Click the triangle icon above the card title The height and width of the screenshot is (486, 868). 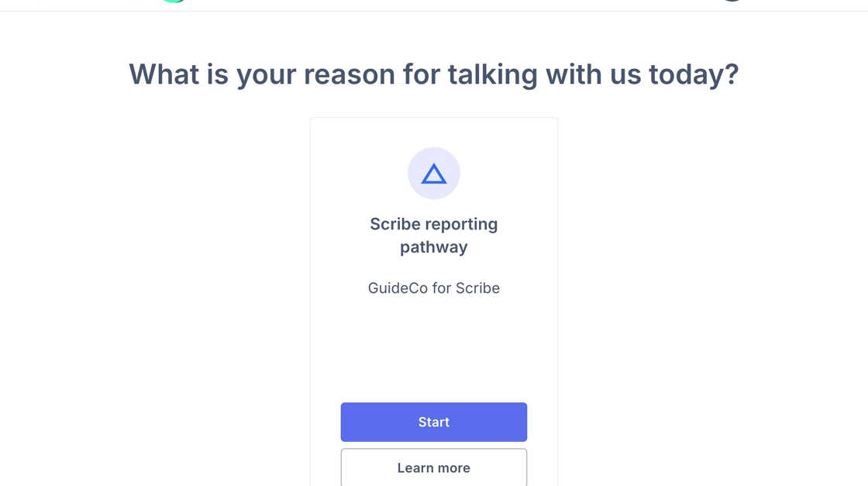pos(434,174)
